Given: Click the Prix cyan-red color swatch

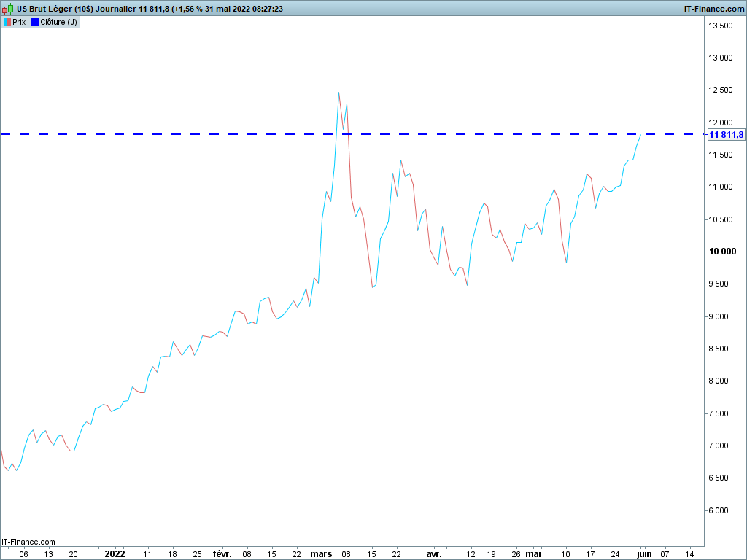Looking at the screenshot, I should [7, 22].
